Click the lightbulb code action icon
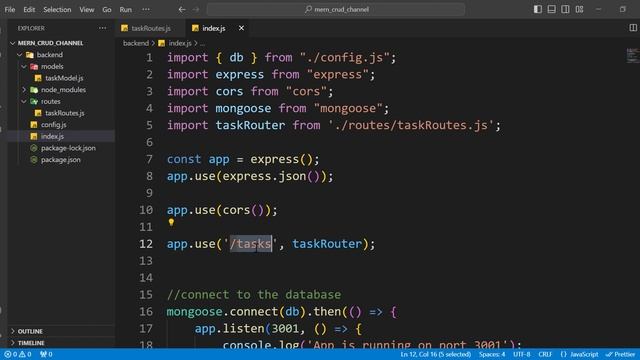Image resolution: width=640 pixels, height=360 pixels. coord(171,222)
